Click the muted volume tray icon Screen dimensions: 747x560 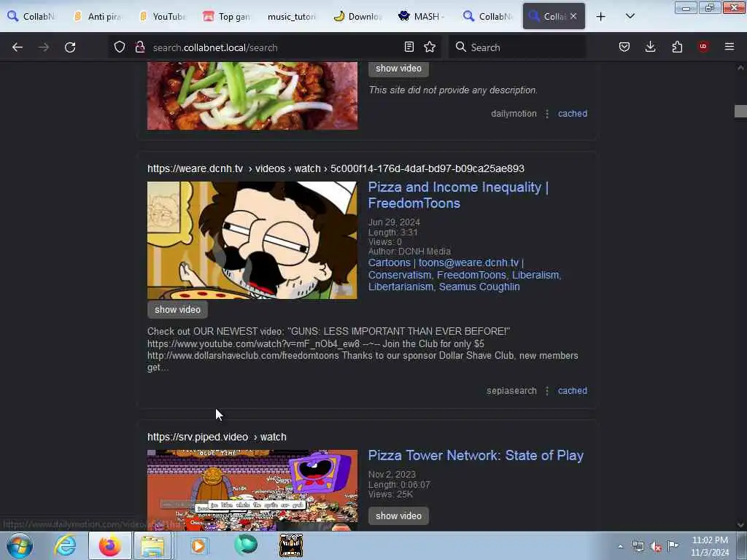pos(656,547)
